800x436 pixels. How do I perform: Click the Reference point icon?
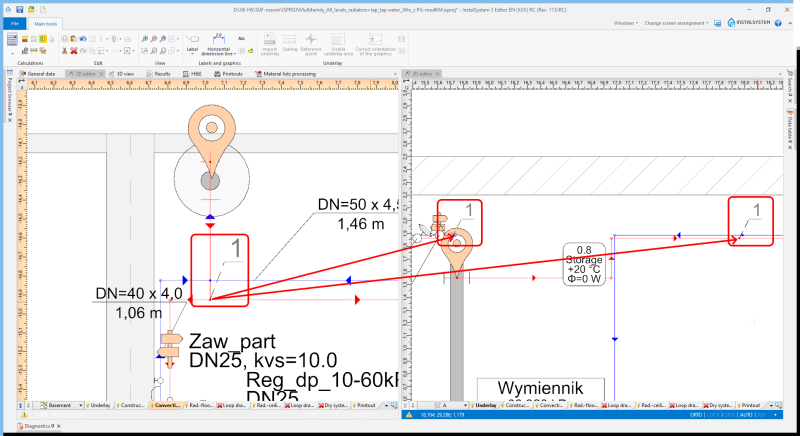coord(311,40)
